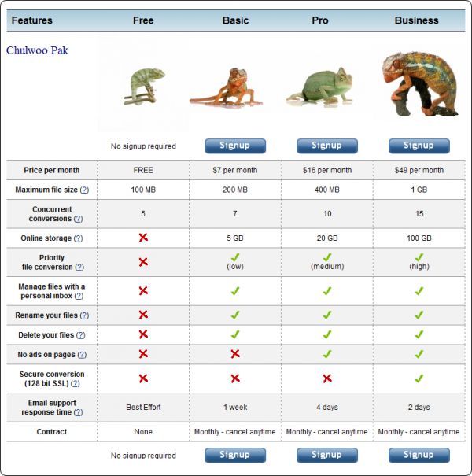Click the bottom Signup button for Basic
The width and height of the screenshot is (472, 476).
(x=234, y=455)
